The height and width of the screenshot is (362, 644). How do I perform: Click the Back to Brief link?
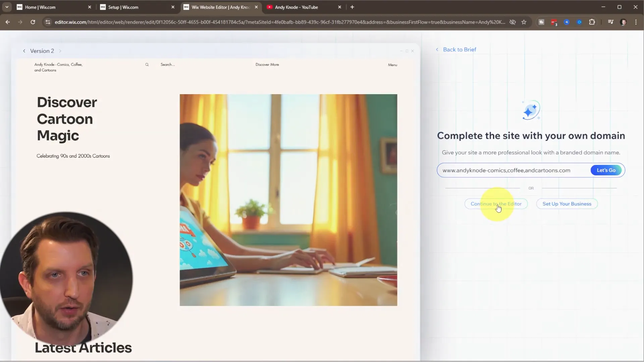point(459,49)
